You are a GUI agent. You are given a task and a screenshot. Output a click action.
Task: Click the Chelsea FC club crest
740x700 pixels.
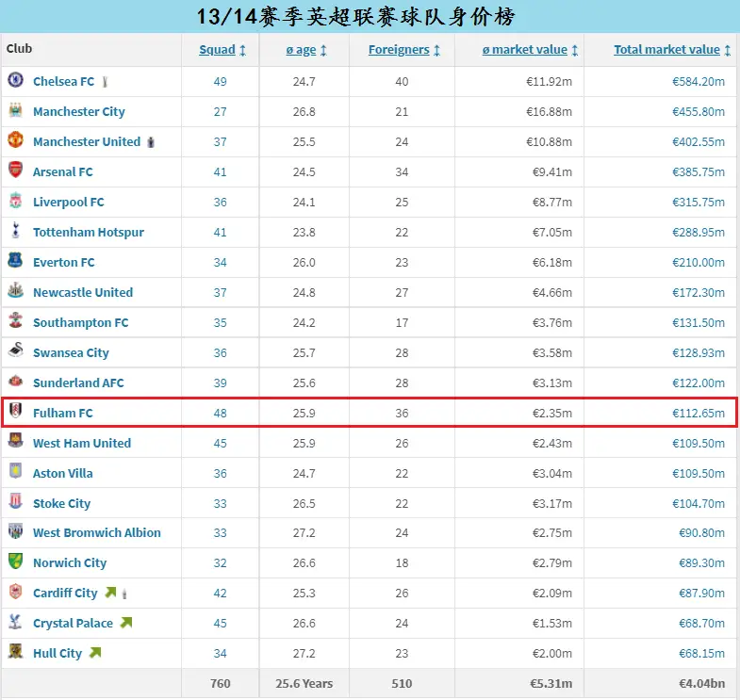[16, 80]
